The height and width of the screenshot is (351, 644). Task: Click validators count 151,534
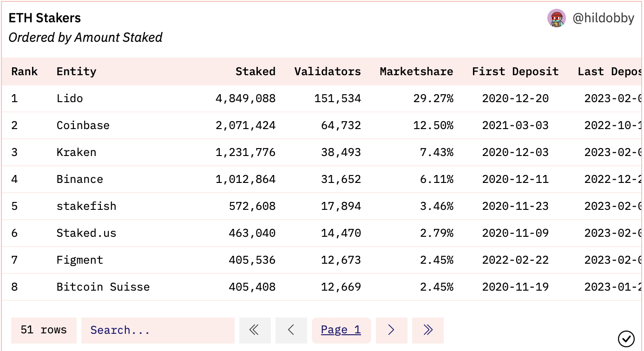[x=338, y=98]
